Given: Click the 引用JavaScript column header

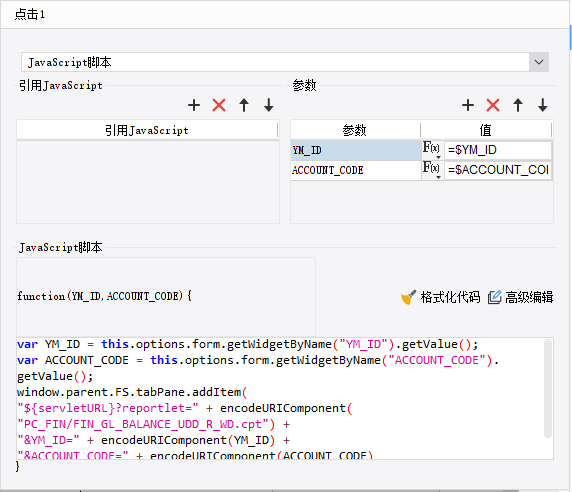Looking at the screenshot, I should point(147,130).
